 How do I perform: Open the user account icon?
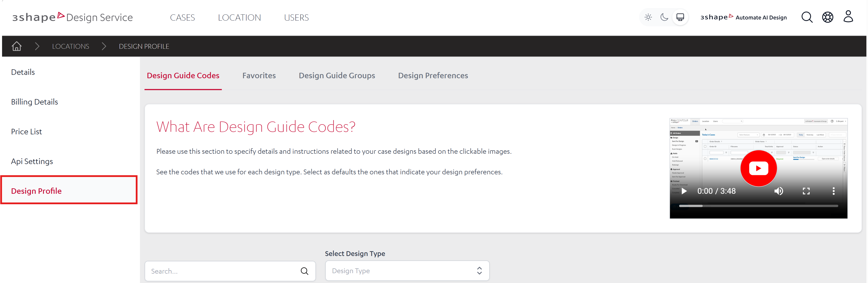(x=848, y=16)
